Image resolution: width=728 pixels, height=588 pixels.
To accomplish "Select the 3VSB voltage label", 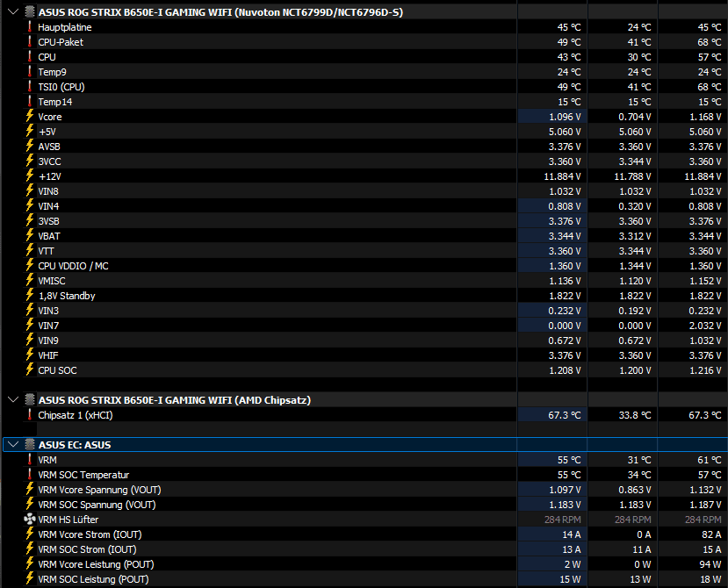I will [x=49, y=221].
